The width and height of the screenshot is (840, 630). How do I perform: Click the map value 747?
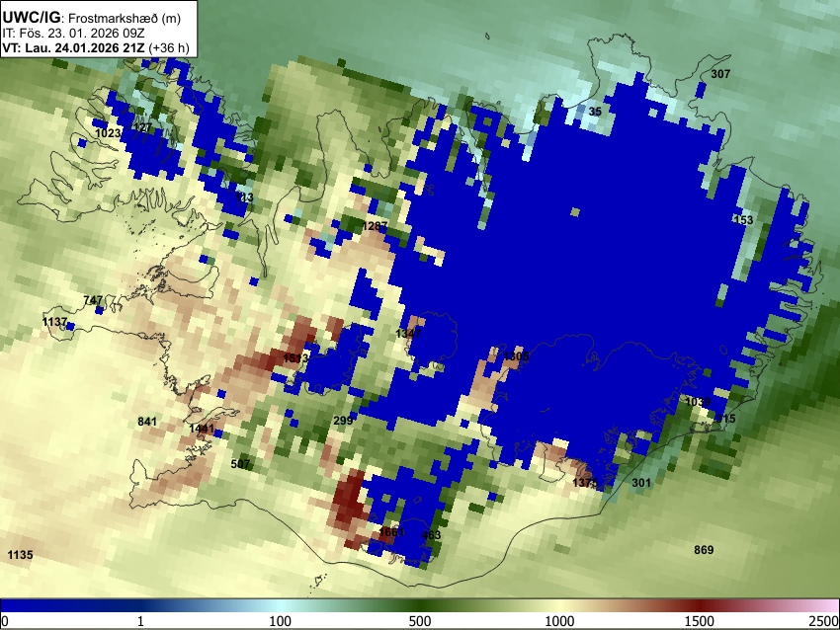pos(93,301)
